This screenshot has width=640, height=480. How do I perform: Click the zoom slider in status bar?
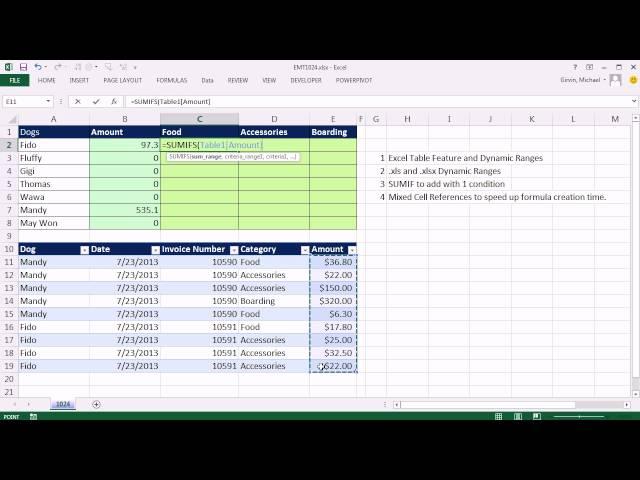pyautogui.click(x=579, y=417)
